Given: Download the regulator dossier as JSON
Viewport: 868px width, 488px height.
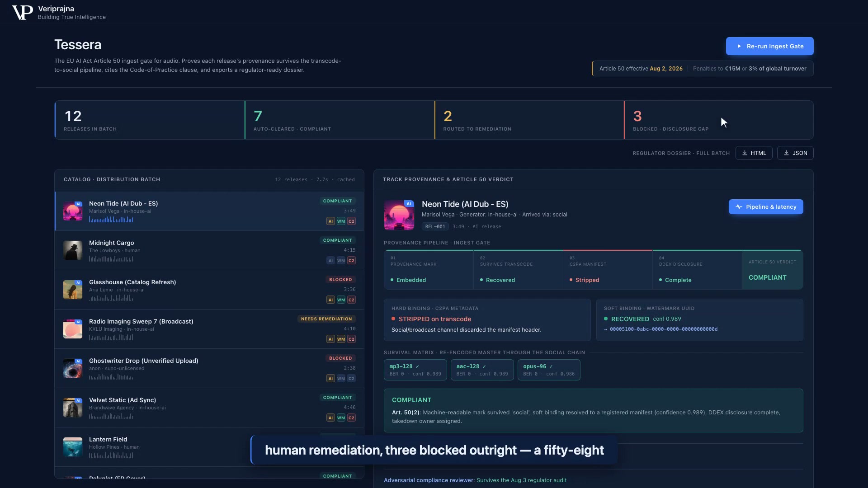Looking at the screenshot, I should click(795, 153).
